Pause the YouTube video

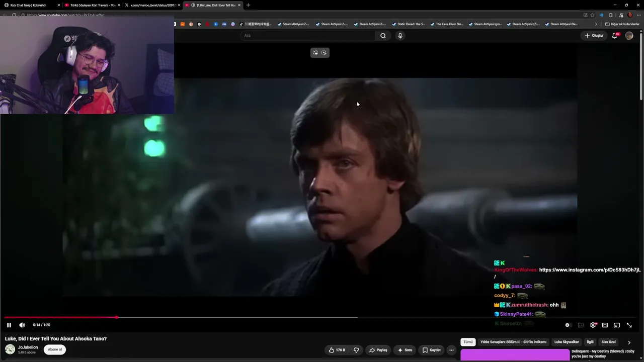click(9, 325)
